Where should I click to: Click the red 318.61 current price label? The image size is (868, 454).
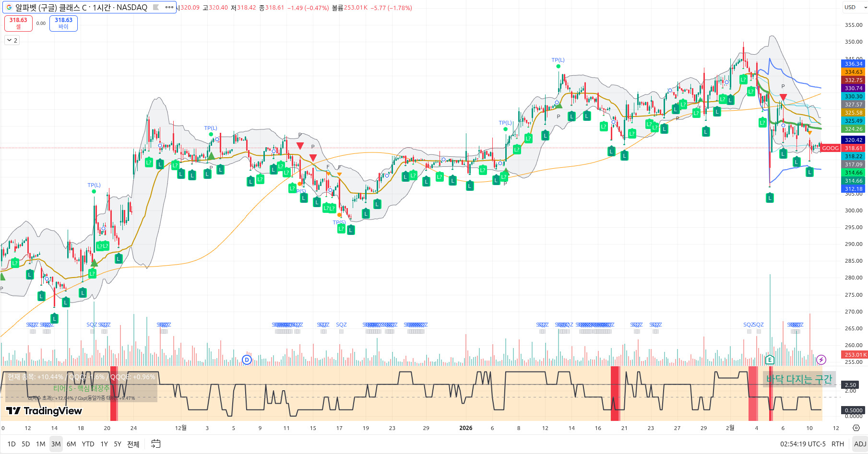[853, 148]
